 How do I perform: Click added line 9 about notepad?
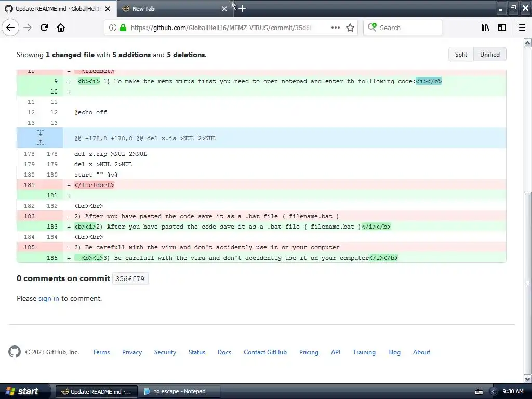click(260, 81)
